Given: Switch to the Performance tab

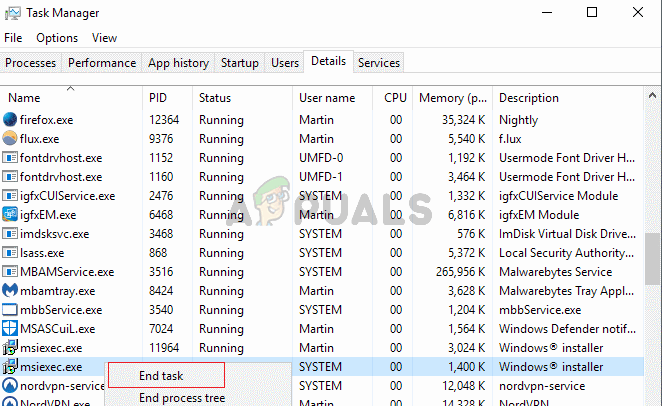Looking at the screenshot, I should 101,63.
